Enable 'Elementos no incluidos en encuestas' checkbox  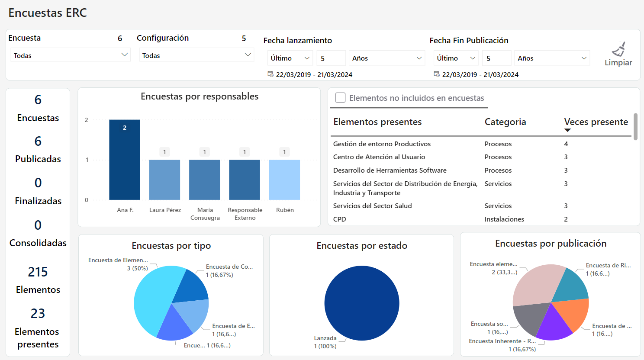341,98
